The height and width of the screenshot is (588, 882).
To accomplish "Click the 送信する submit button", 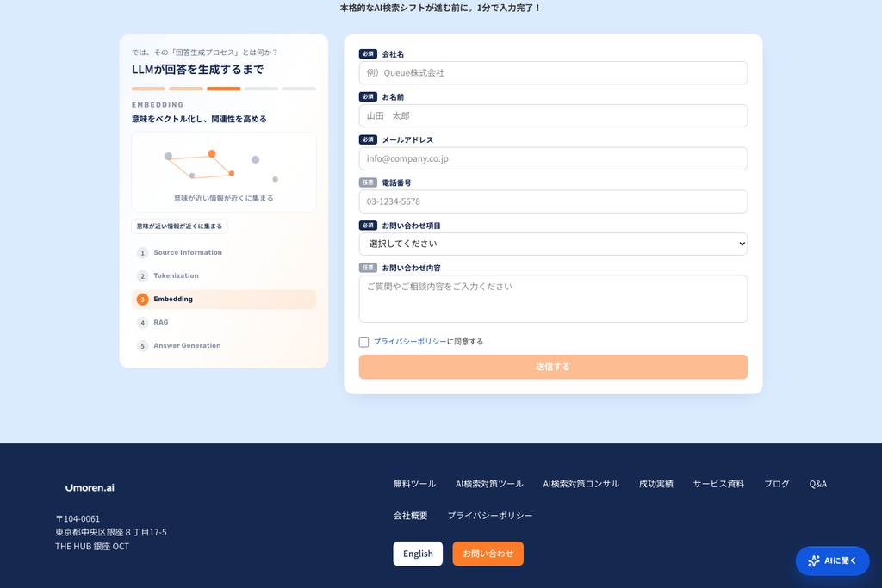I will 553,367.
